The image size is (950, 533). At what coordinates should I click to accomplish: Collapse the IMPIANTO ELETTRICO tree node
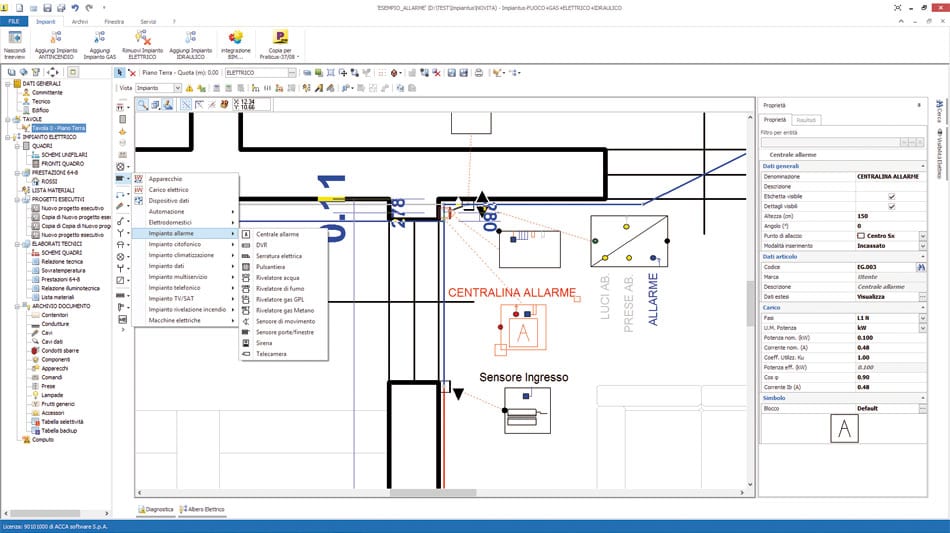pyautogui.click(x=8, y=137)
